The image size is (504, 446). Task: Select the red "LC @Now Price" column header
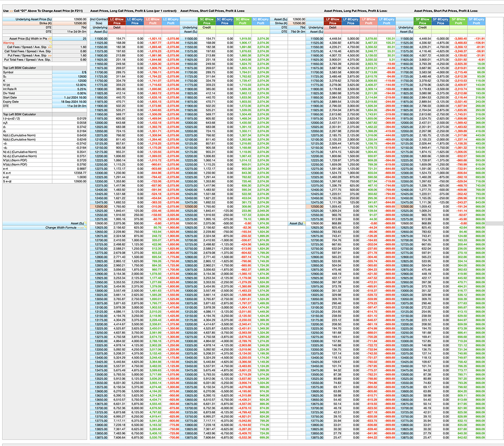[117, 22]
